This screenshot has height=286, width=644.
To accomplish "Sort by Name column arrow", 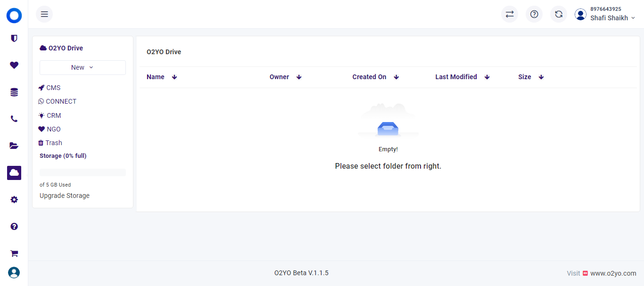I will (174, 77).
